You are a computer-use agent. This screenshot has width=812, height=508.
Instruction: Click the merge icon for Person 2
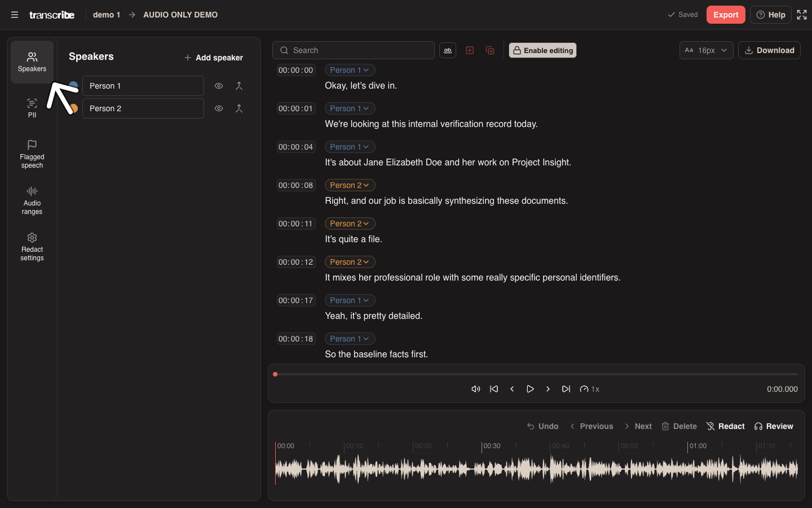point(239,108)
